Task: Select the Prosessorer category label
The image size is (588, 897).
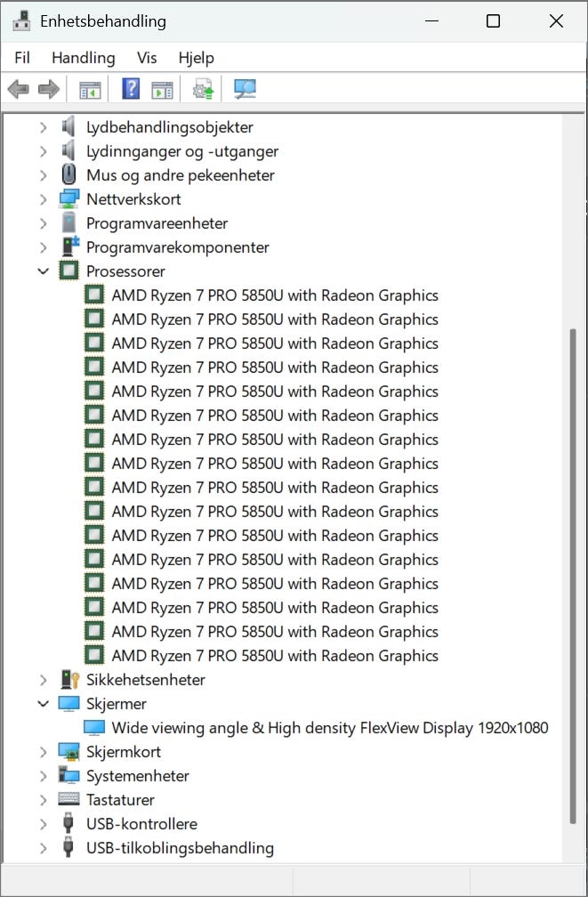Action: click(x=125, y=271)
